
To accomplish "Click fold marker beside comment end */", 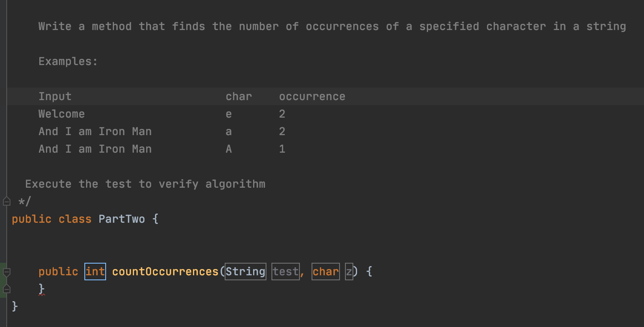I will 7,201.
